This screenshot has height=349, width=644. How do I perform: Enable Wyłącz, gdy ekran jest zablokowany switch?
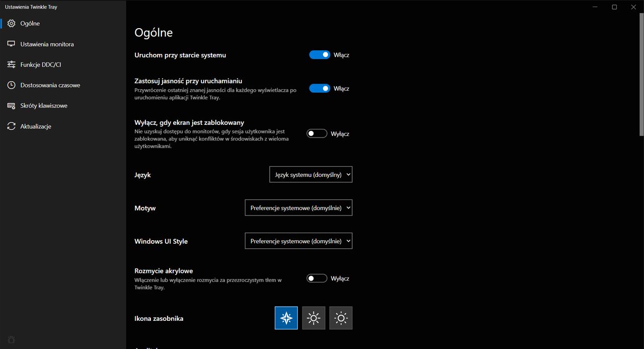[317, 134]
